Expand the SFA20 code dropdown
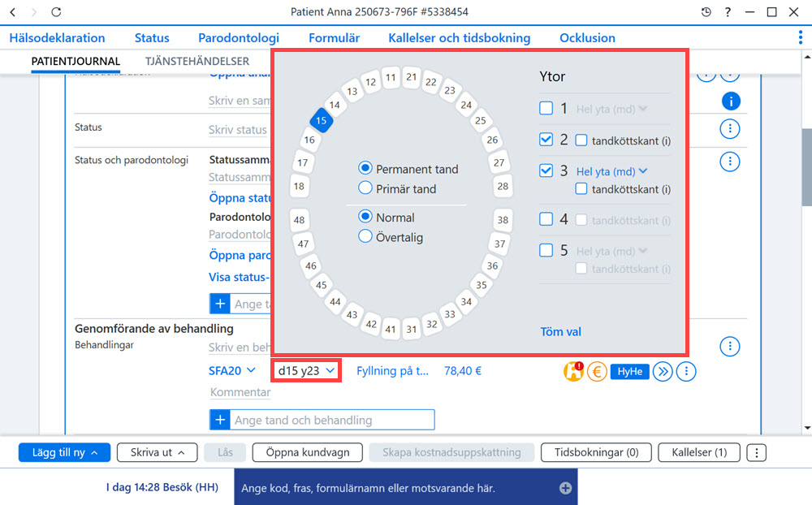 point(232,371)
